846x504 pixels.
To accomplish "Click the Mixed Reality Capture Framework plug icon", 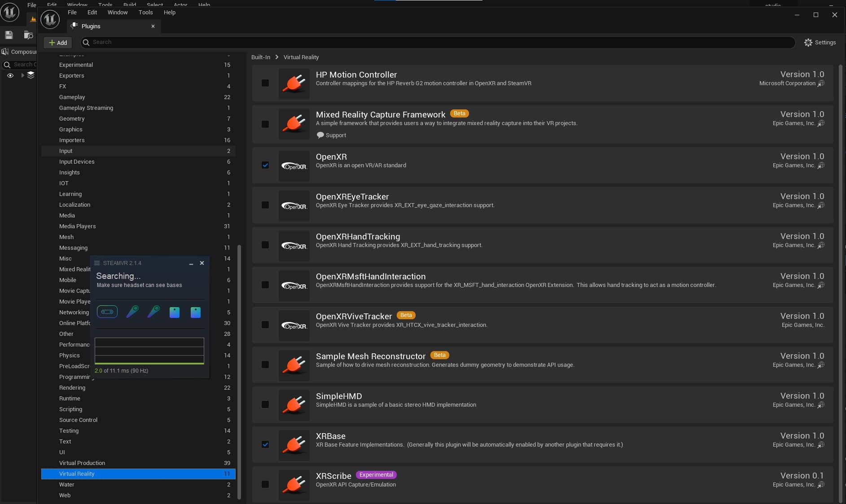I will tap(294, 124).
